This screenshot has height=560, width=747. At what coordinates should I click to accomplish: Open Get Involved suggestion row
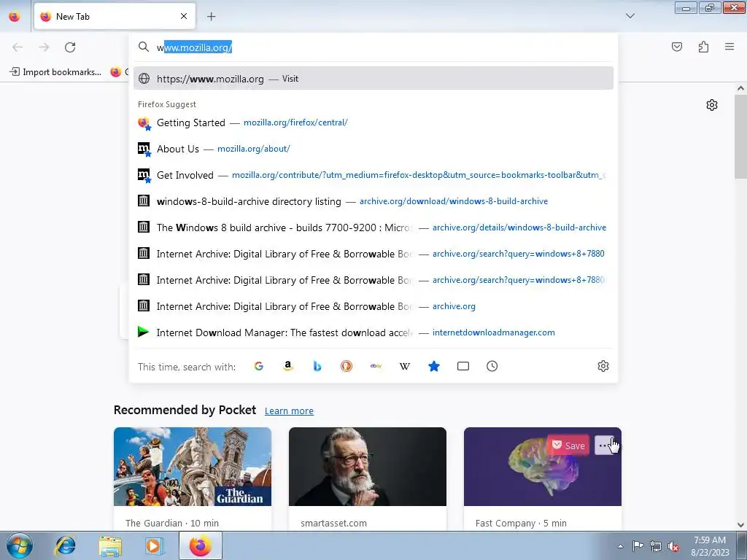click(x=373, y=175)
